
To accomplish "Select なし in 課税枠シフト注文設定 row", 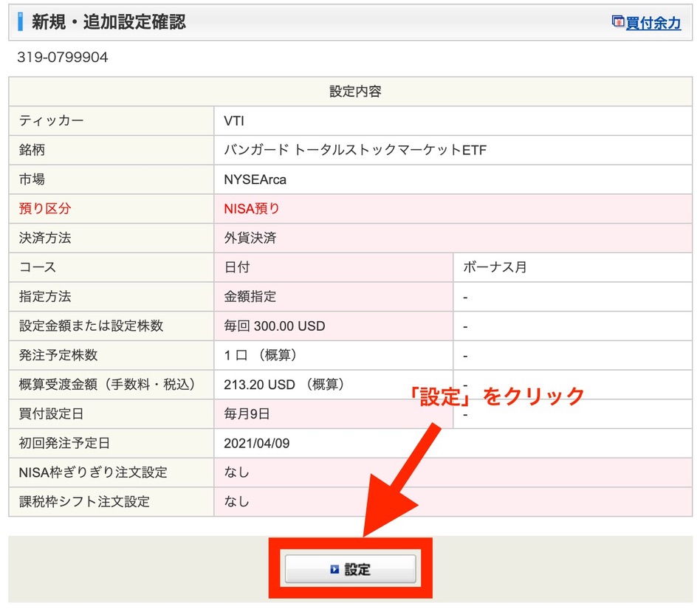I will tap(236, 502).
